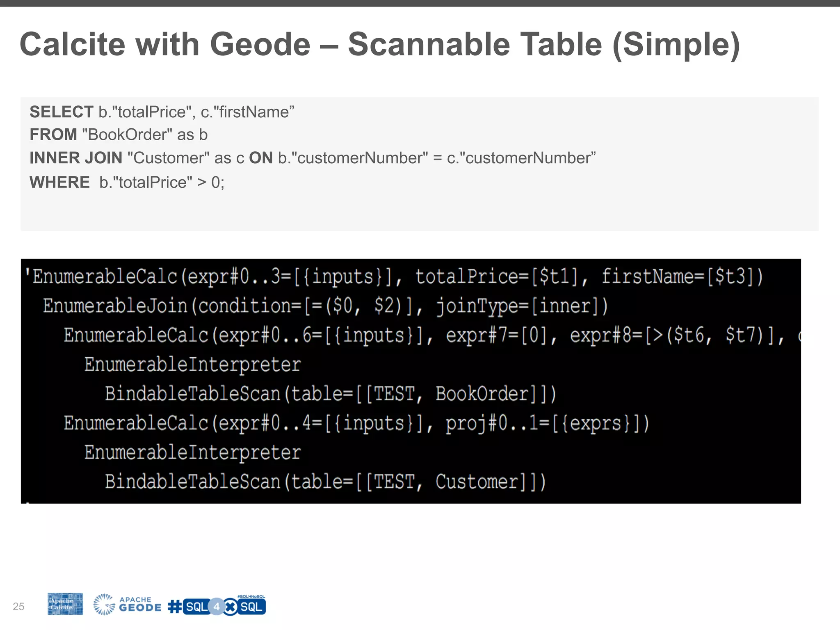
Task: Click the WHERE keyword in the query
Action: tap(59, 182)
